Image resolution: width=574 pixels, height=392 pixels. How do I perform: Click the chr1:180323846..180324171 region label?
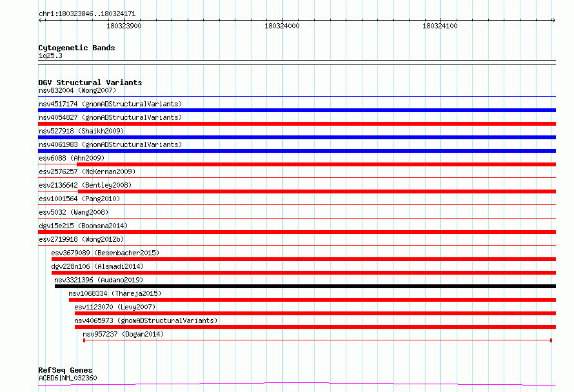pyautogui.click(x=87, y=14)
